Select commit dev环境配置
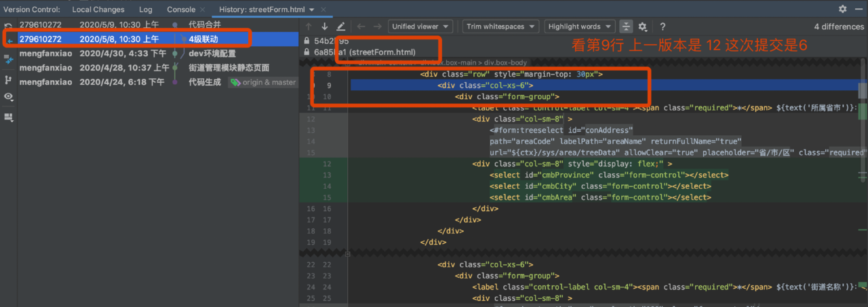This screenshot has width=868, height=307. pyautogui.click(x=212, y=53)
